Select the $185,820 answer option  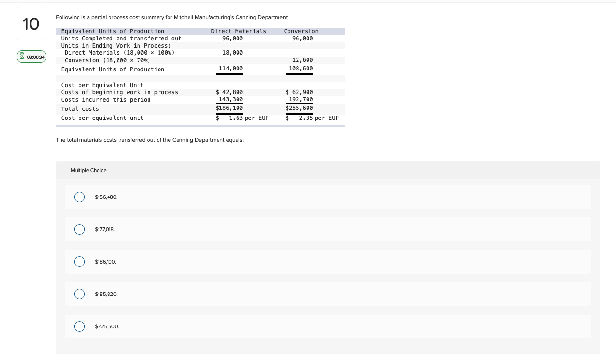79,294
